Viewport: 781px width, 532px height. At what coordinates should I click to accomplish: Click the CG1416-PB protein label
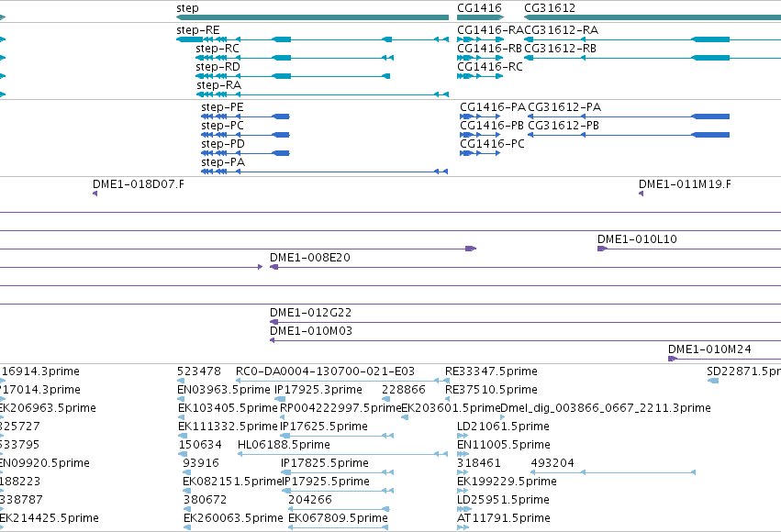(492, 126)
